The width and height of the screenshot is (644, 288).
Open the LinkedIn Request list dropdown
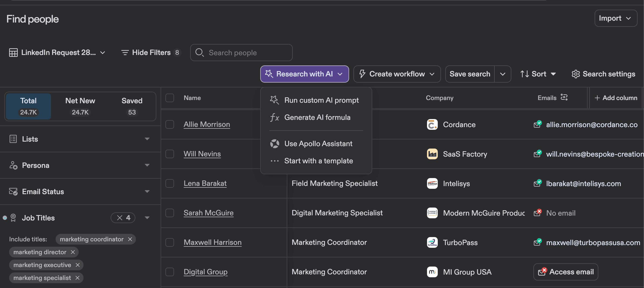(57, 53)
